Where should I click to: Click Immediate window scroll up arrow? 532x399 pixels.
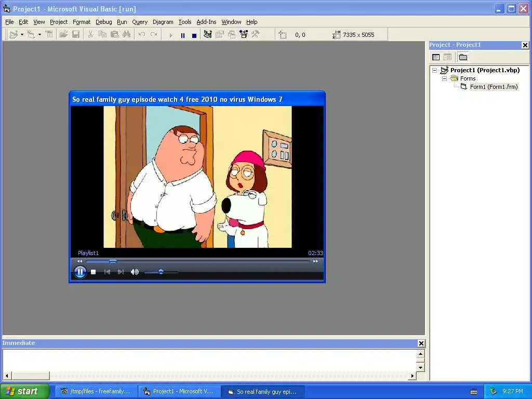click(420, 354)
